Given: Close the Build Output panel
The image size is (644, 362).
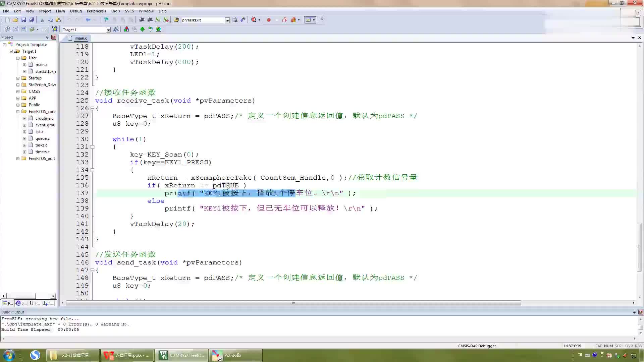Looking at the screenshot, I should [x=640, y=312].
